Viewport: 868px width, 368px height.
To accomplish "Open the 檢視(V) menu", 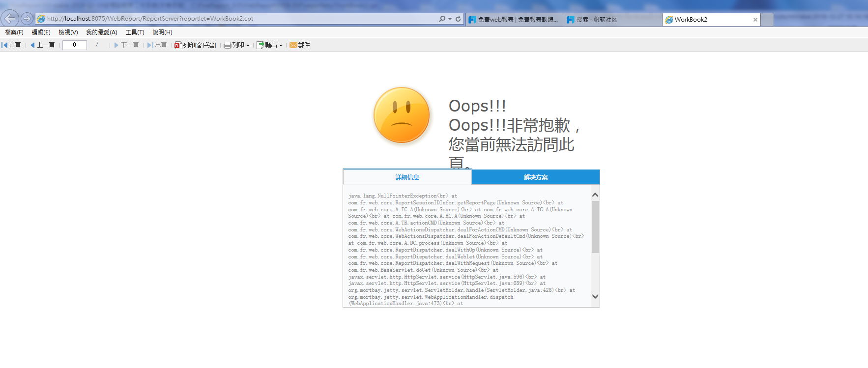I will tap(68, 32).
